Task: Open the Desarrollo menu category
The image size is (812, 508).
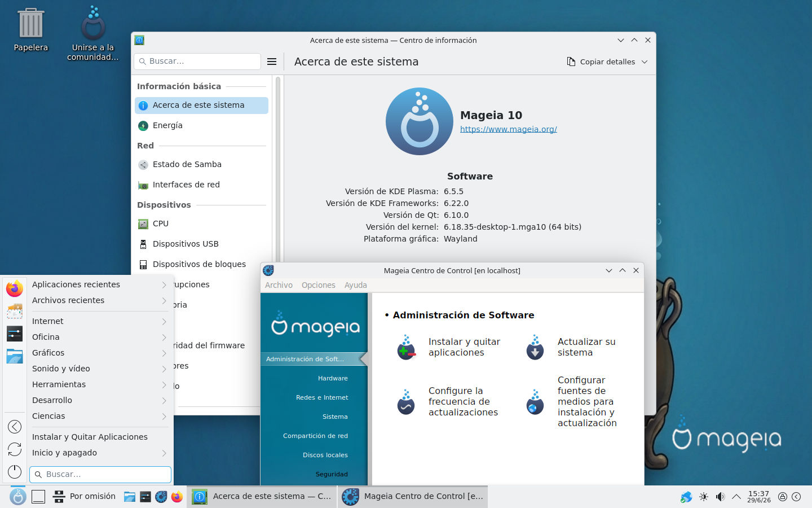Action: tap(99, 400)
